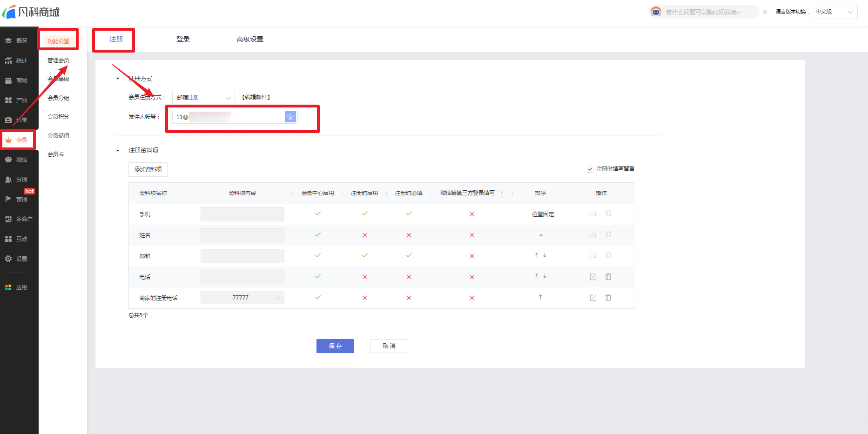Viewport: 868px width, 434px height.
Task: Switch to the 高级设置 tab
Action: (250, 40)
